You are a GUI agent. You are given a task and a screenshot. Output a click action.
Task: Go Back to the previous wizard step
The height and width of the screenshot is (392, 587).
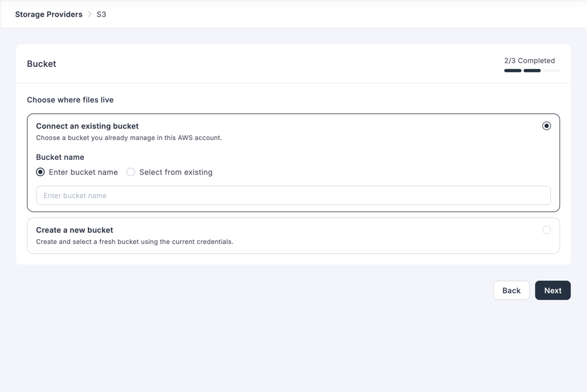tap(511, 290)
